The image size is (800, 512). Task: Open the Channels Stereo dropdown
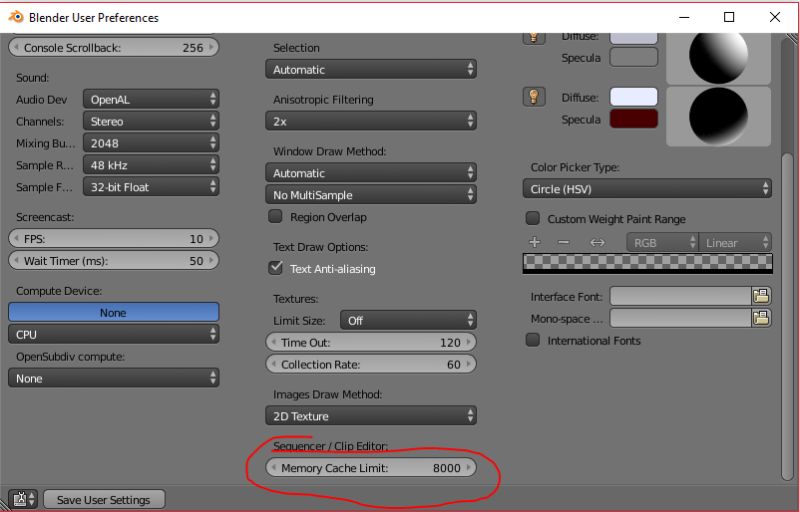click(x=151, y=121)
